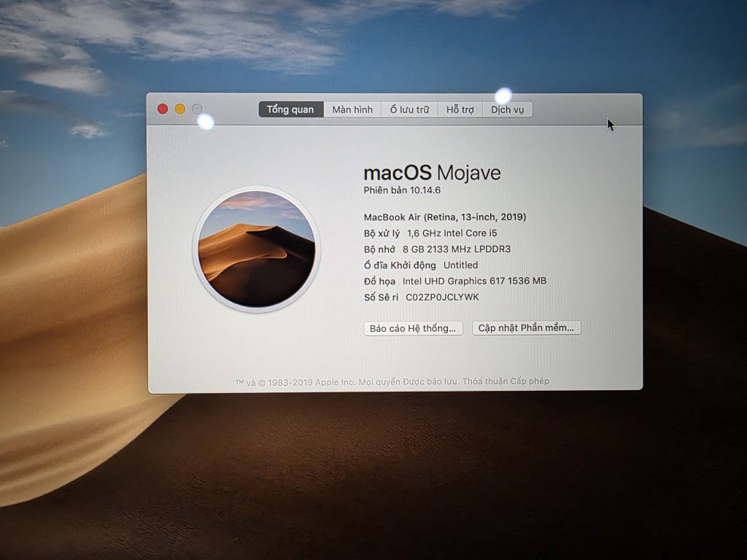Close the About This Mac window
This screenshot has width=747, height=560.
(x=163, y=109)
